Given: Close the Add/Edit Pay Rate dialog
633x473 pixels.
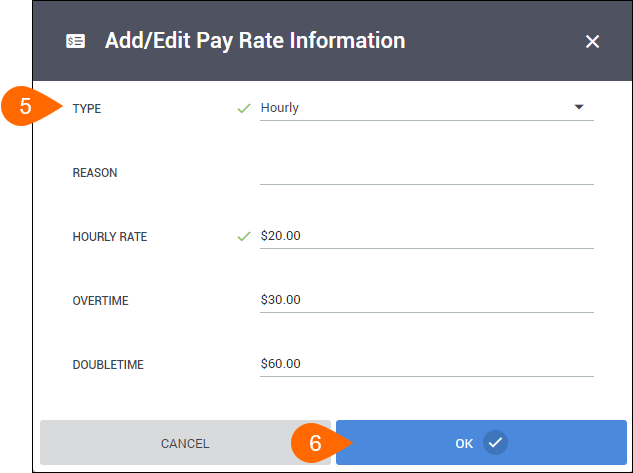Looking at the screenshot, I should tap(592, 41).
